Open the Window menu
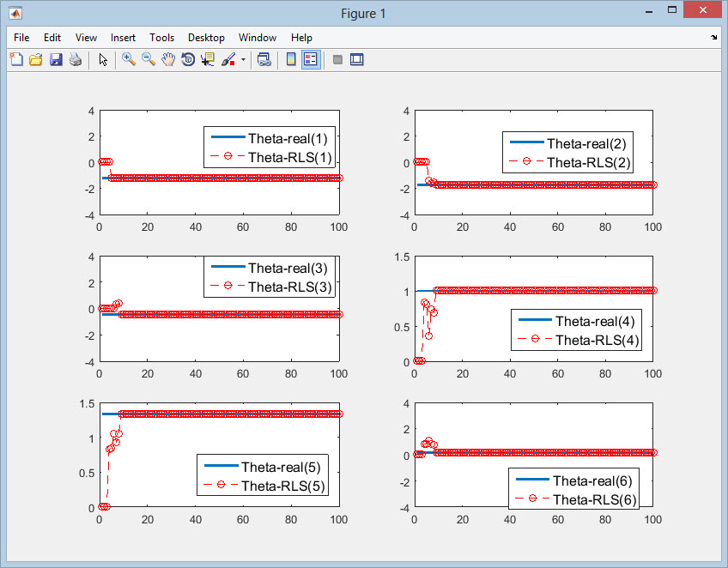 (258, 38)
